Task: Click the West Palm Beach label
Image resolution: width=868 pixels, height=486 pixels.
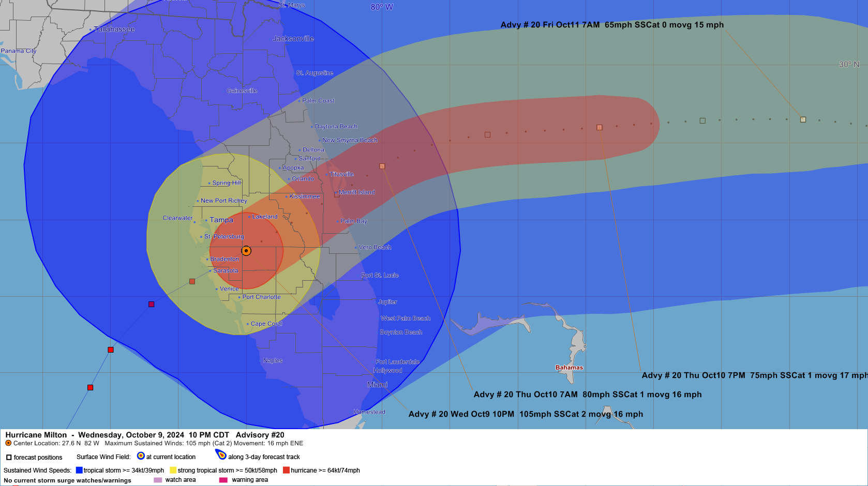Action: [x=406, y=318]
